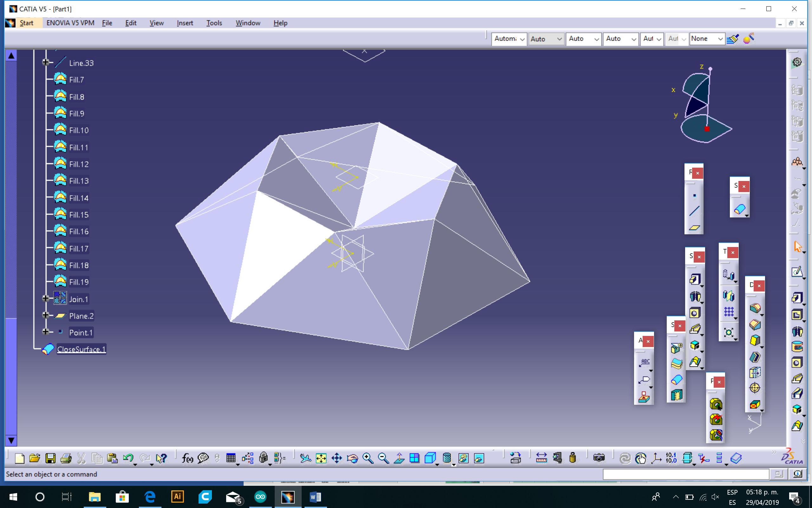Click the tree scroll up arrow

coord(11,56)
